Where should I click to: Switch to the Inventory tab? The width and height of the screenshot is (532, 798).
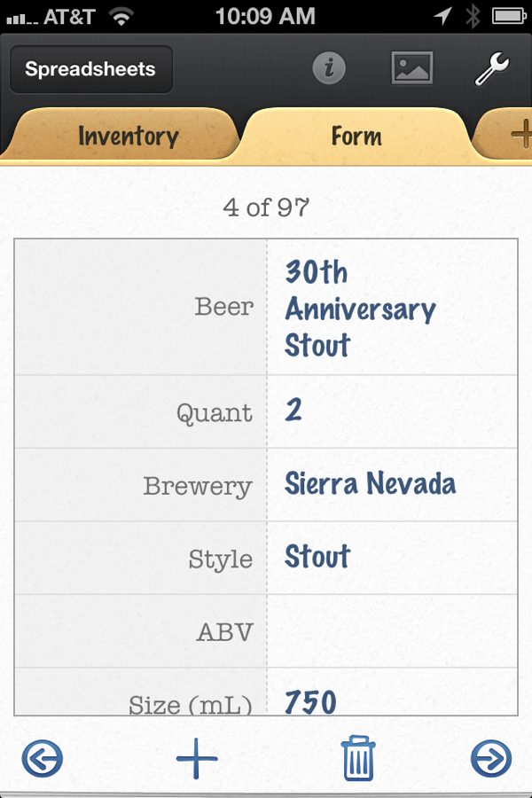click(129, 136)
